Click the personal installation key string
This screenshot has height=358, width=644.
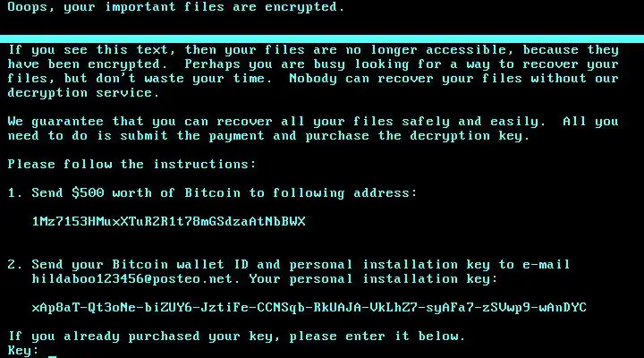pyautogui.click(x=309, y=308)
